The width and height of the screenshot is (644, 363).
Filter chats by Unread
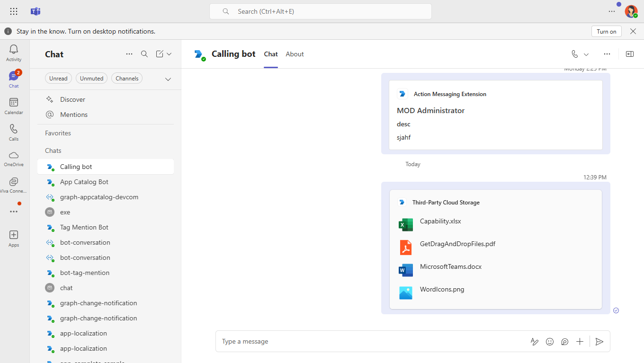pyautogui.click(x=58, y=79)
